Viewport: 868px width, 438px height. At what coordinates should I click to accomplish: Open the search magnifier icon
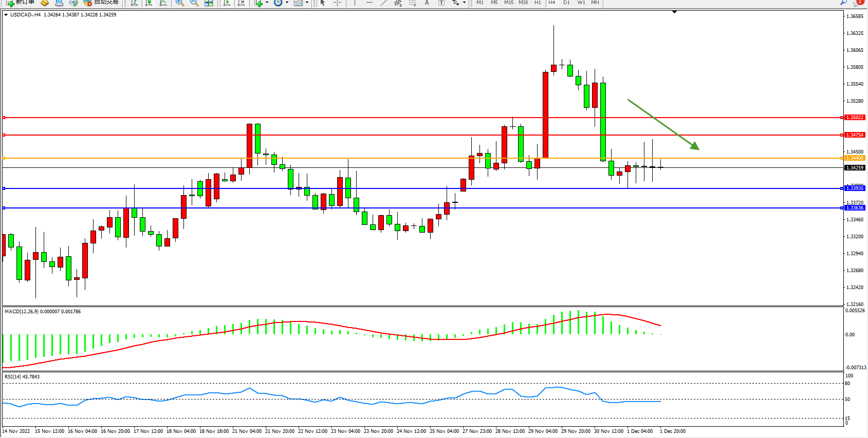(843, 3)
